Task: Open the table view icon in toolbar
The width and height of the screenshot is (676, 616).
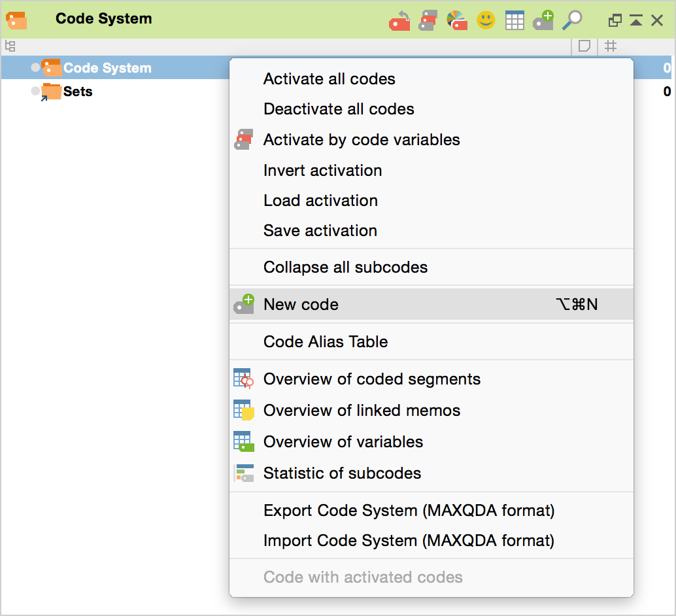Action: pos(515,21)
